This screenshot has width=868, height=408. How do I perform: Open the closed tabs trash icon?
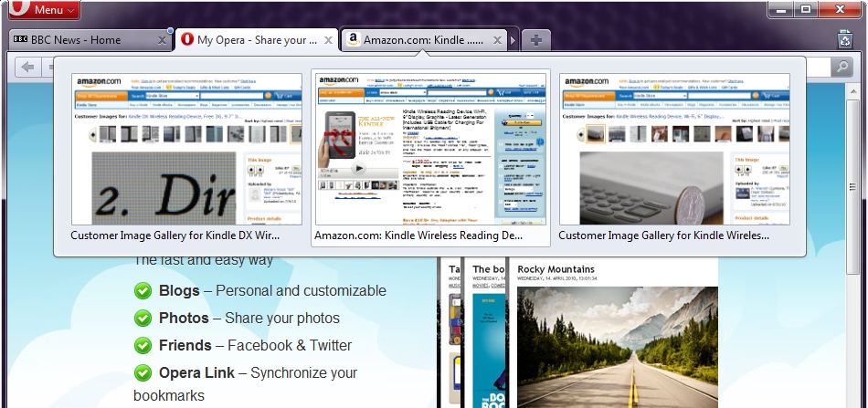[x=845, y=39]
